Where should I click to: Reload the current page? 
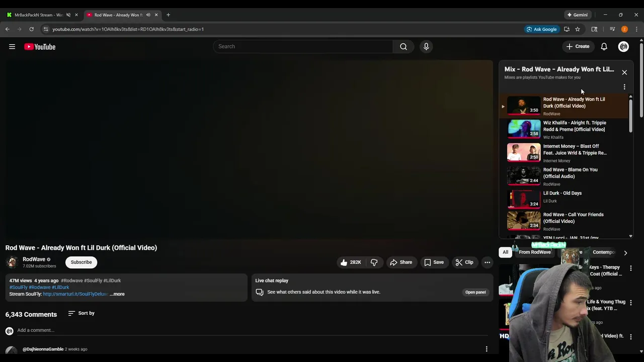pos(31,29)
